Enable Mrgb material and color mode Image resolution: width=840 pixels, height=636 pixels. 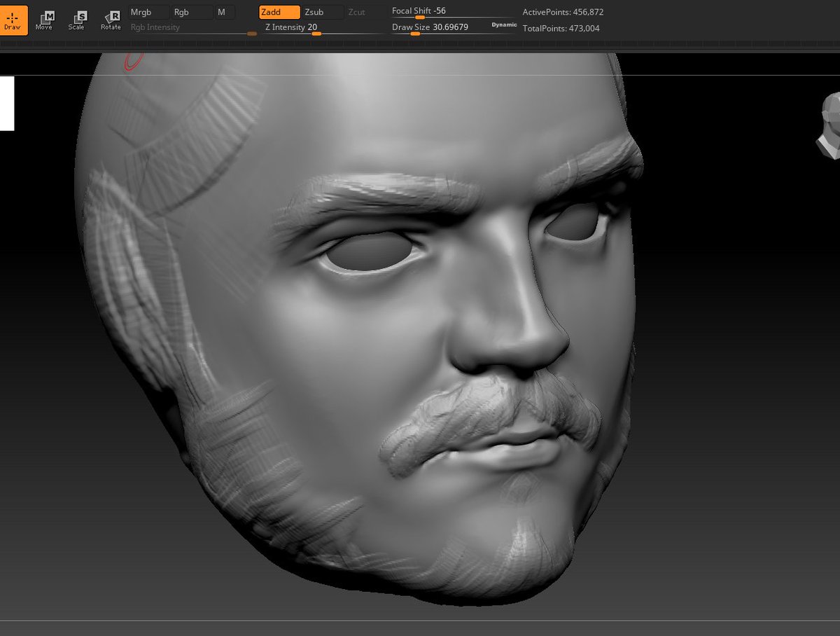pyautogui.click(x=148, y=12)
